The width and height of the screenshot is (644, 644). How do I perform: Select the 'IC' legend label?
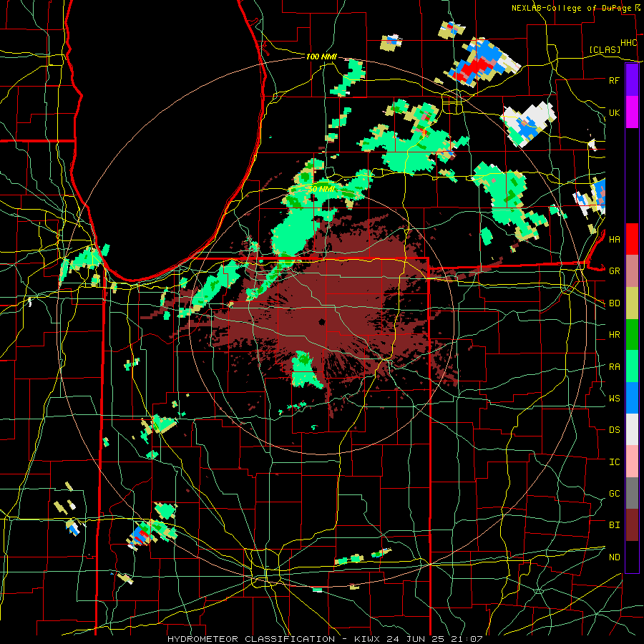coord(614,462)
